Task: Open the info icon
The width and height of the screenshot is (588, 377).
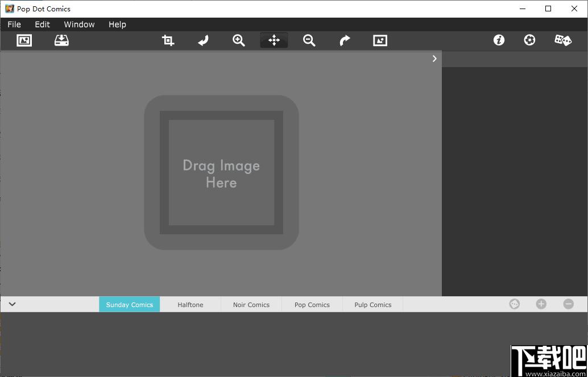Action: click(499, 40)
